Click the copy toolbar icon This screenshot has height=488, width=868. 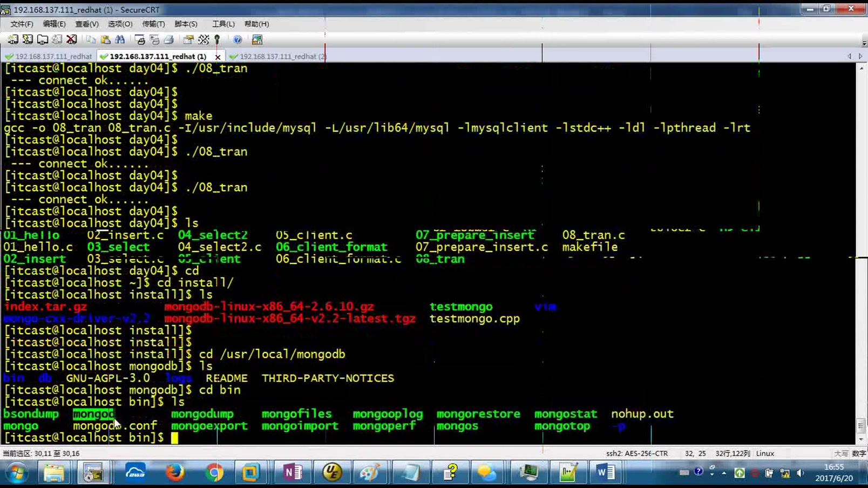90,39
